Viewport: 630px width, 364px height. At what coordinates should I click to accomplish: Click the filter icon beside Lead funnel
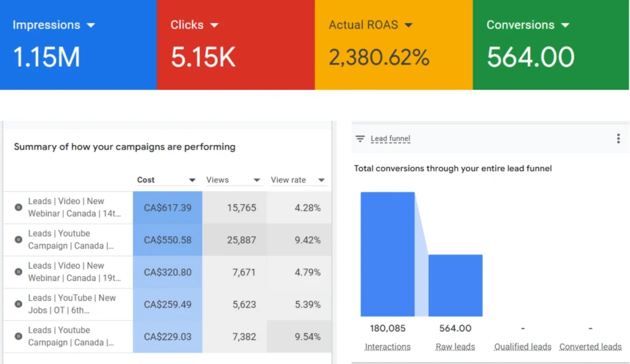click(361, 139)
